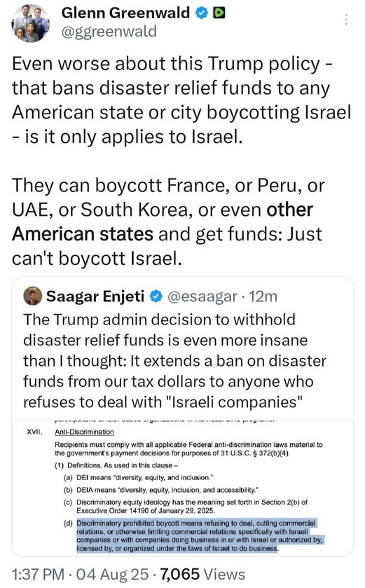Click the main tweet's first paragraph text

click(181, 100)
